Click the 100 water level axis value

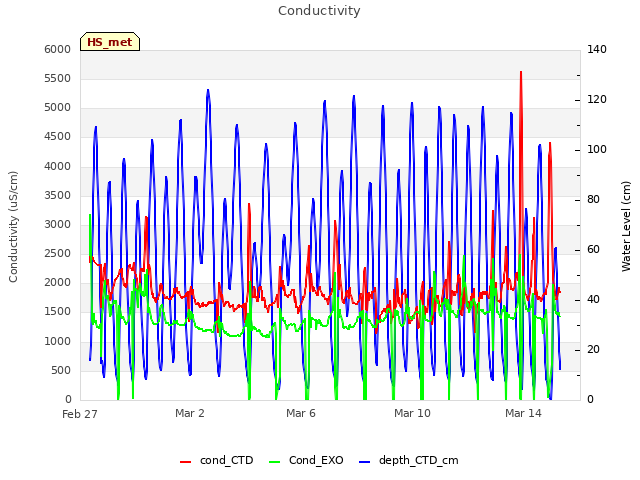(597, 149)
